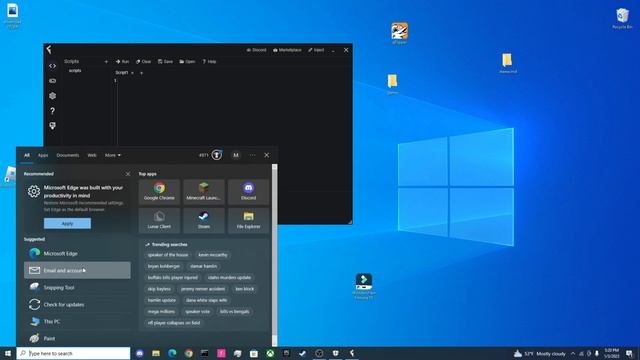Click the bottom sidebar icon below question mark
The width and height of the screenshot is (640, 360).
coord(52,126)
